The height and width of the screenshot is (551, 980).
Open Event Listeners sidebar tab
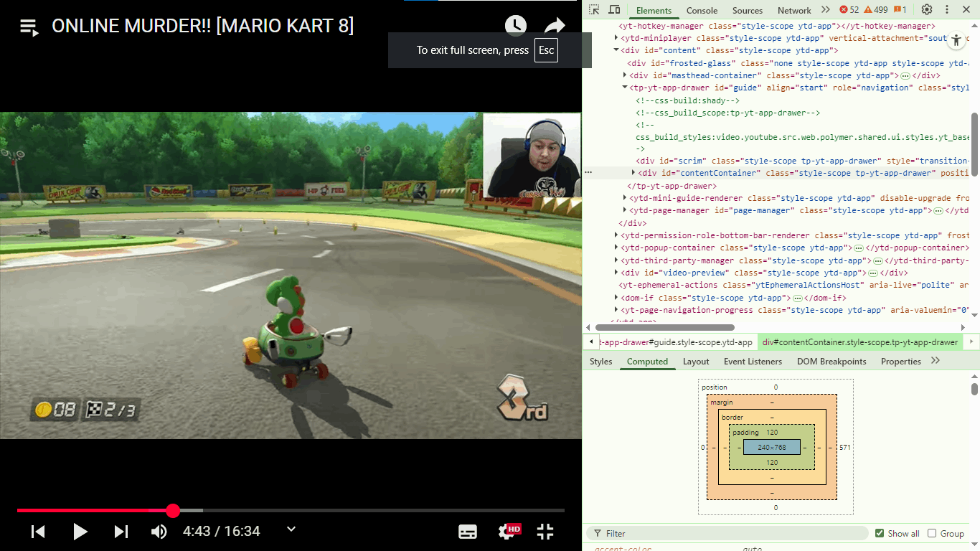point(753,362)
